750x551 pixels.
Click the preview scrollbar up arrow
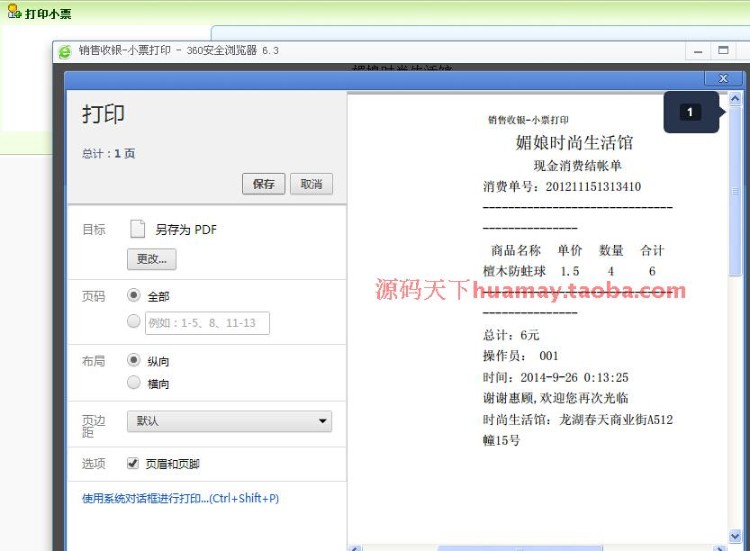point(735,99)
